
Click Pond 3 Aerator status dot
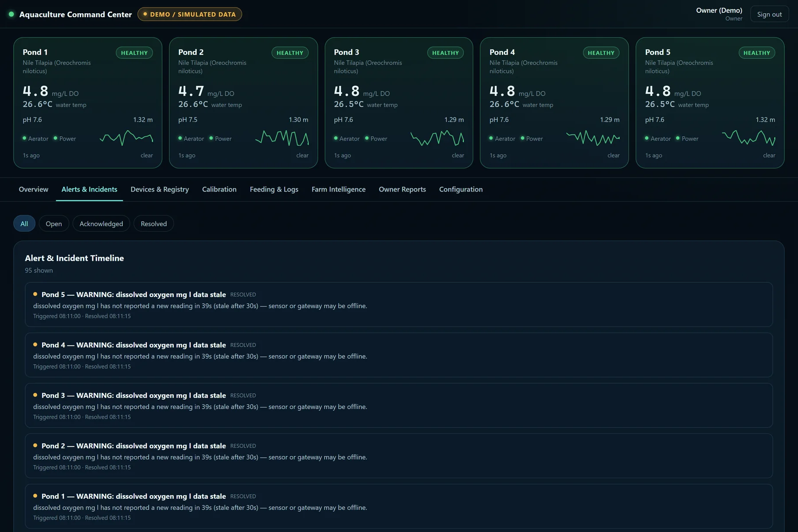336,138
